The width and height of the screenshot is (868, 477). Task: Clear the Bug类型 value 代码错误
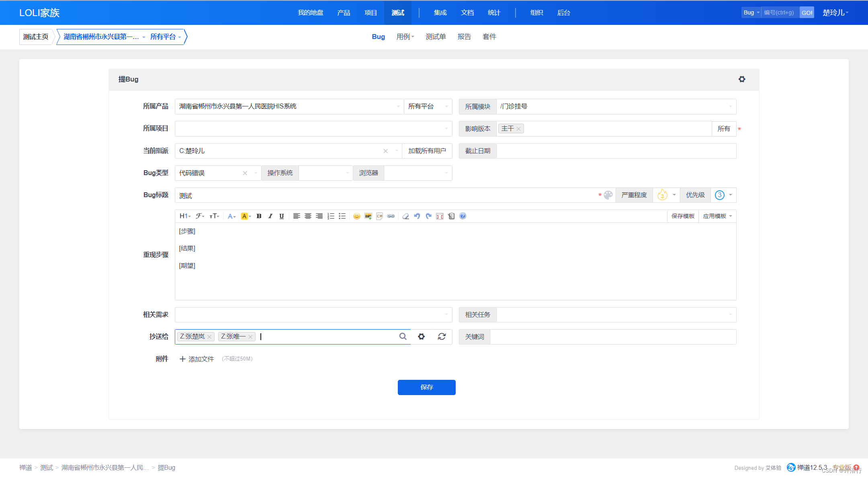[x=245, y=173]
